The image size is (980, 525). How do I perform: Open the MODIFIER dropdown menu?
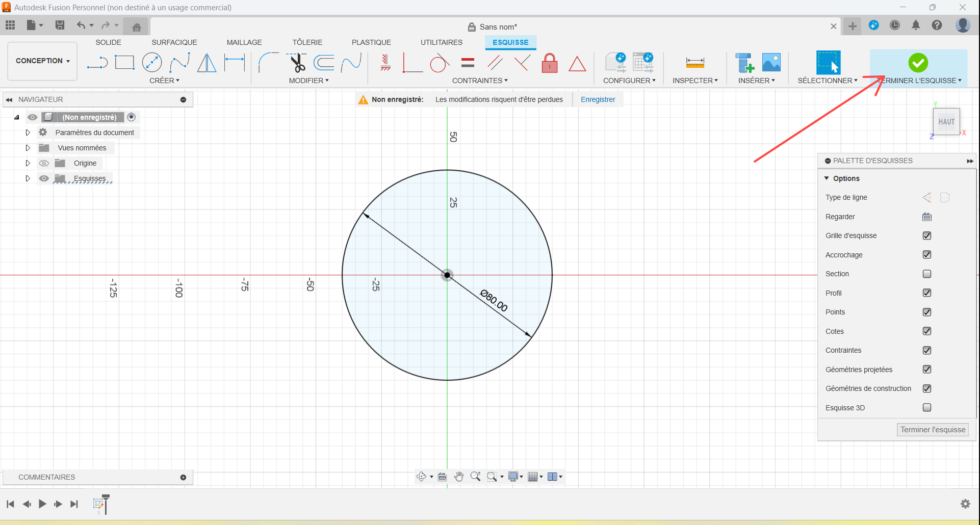pyautogui.click(x=308, y=81)
